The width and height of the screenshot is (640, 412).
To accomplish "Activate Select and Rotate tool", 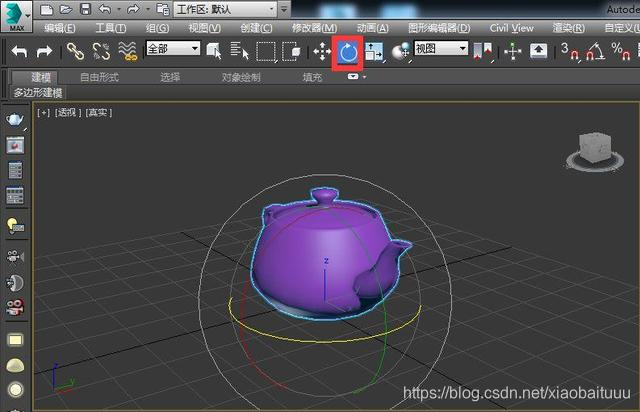I will (x=348, y=53).
